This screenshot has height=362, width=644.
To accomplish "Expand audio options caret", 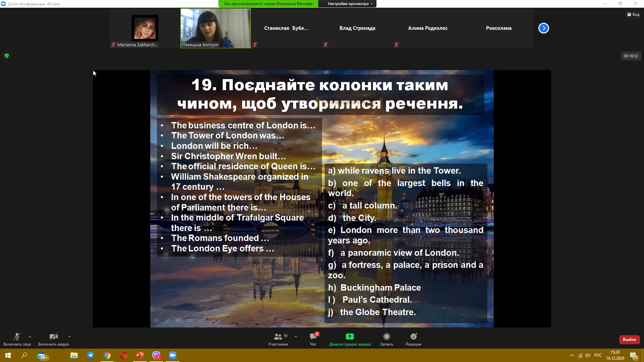I will click(x=30, y=337).
